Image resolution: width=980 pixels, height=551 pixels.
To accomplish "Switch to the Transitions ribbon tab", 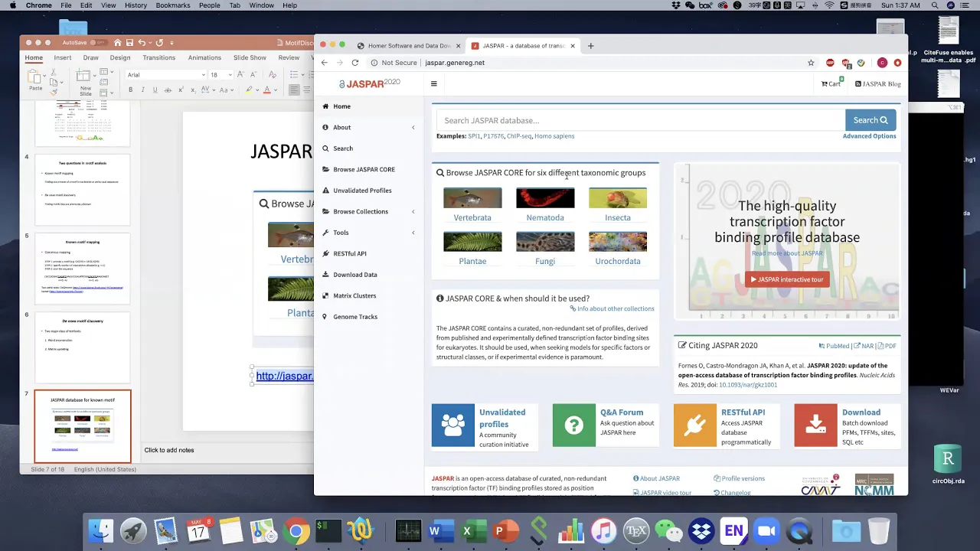I will pyautogui.click(x=159, y=57).
